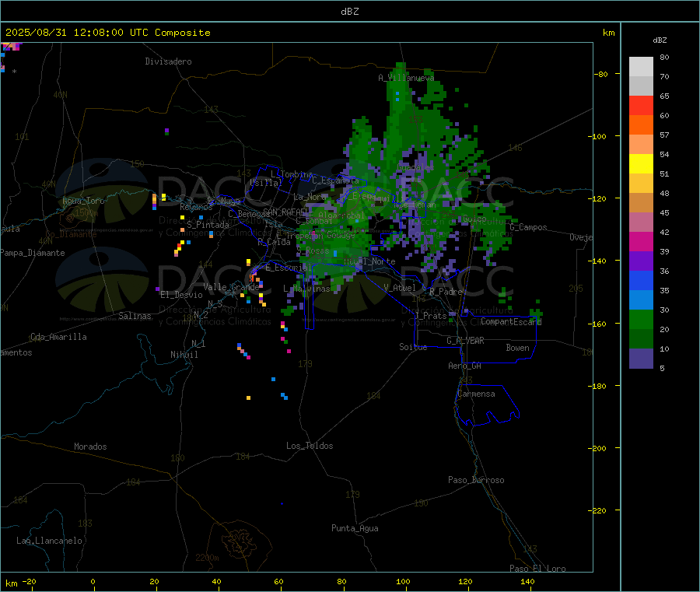Click the magenta 42 dBZ legend swatch
The image size is (700, 592).
641,241
